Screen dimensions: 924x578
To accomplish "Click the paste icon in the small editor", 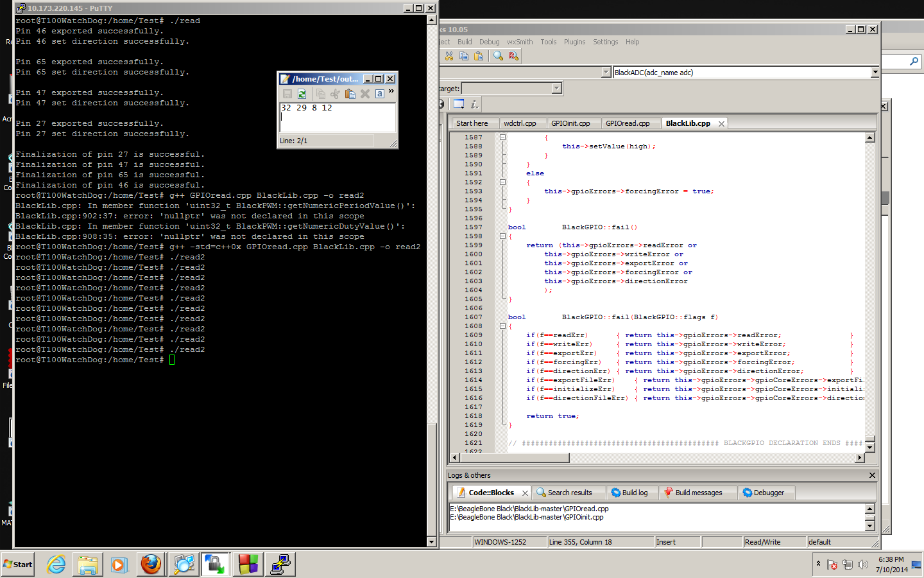I will pyautogui.click(x=350, y=94).
